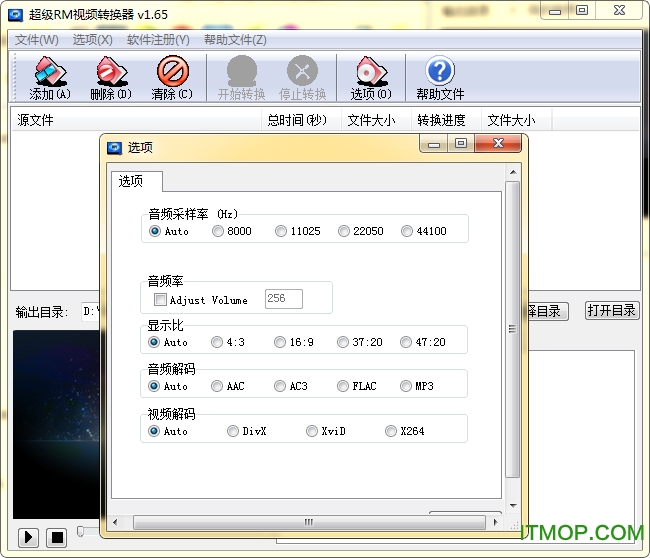The width and height of the screenshot is (650, 558).
Task: Click the 输出目录 output path field
Action: [90, 311]
